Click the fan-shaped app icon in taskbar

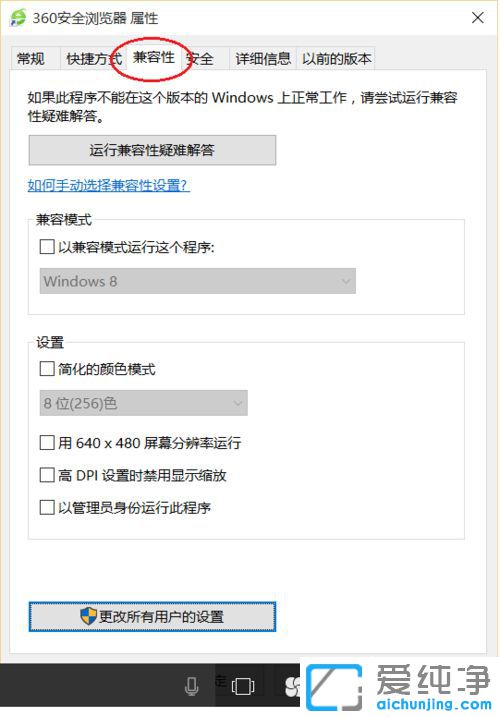click(x=292, y=687)
